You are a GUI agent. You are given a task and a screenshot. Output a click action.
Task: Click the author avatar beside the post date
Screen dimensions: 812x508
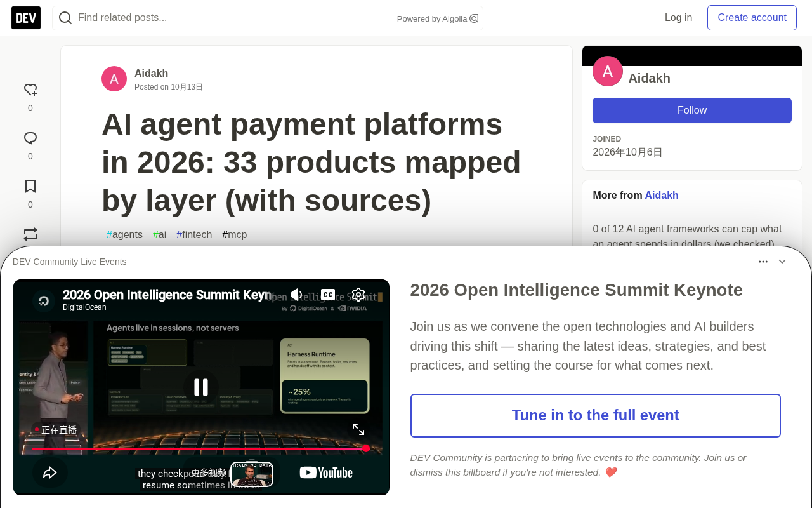pyautogui.click(x=114, y=79)
